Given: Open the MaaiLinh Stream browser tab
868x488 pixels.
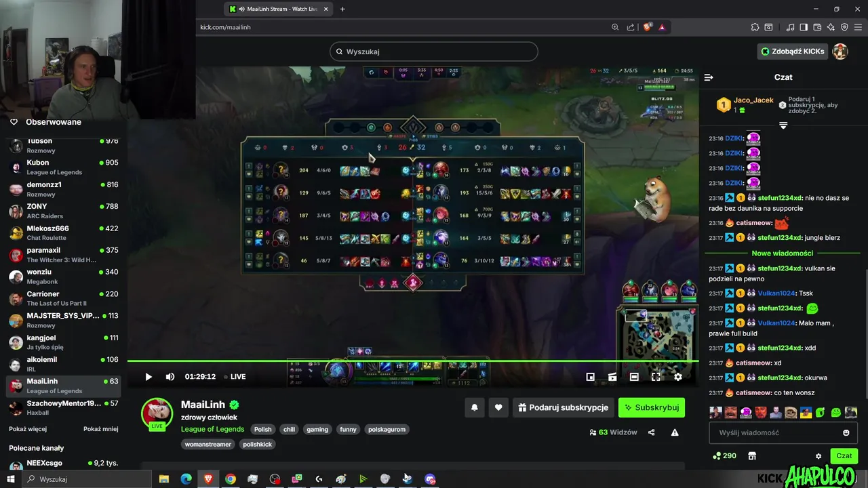Looking at the screenshot, I should pos(278,9).
